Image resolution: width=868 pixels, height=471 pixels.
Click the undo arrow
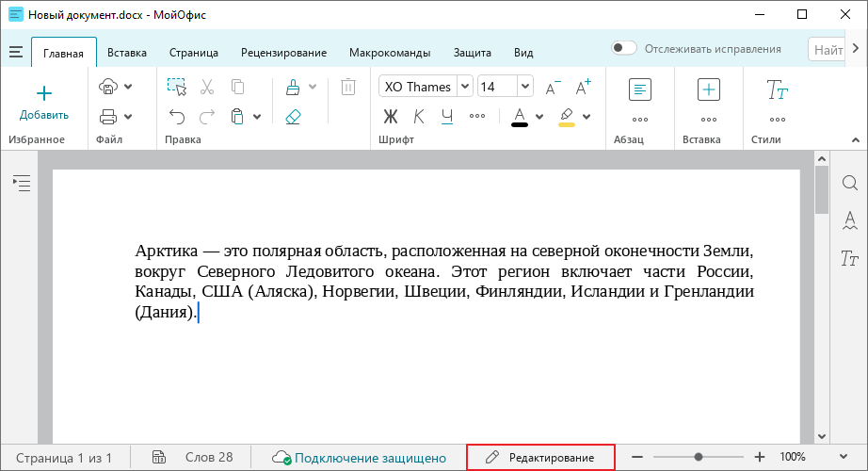click(x=177, y=117)
